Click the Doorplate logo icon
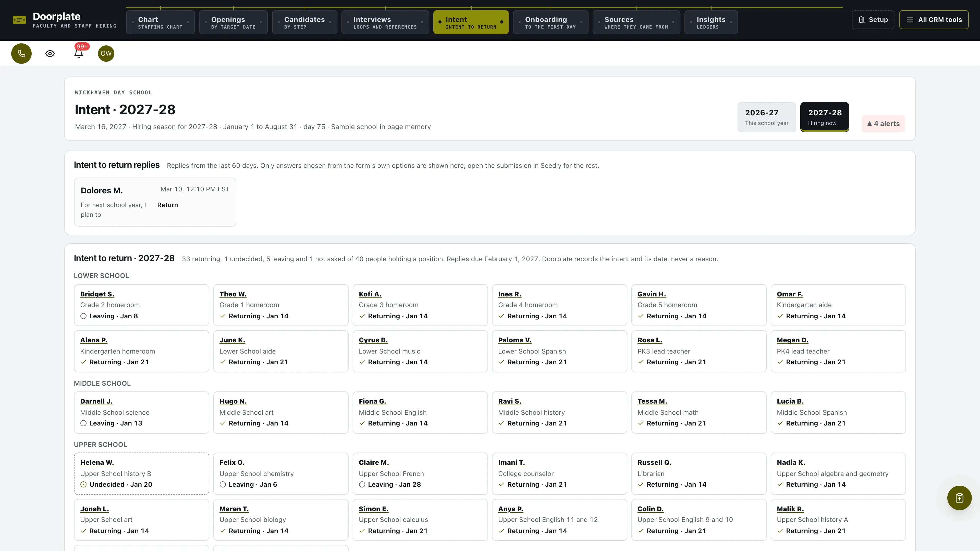 coord(19,20)
